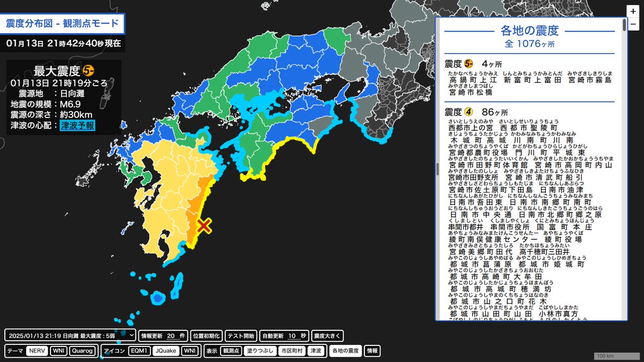Select the NERV theme
Viewport: 644px width, 362px height.
coord(38,351)
